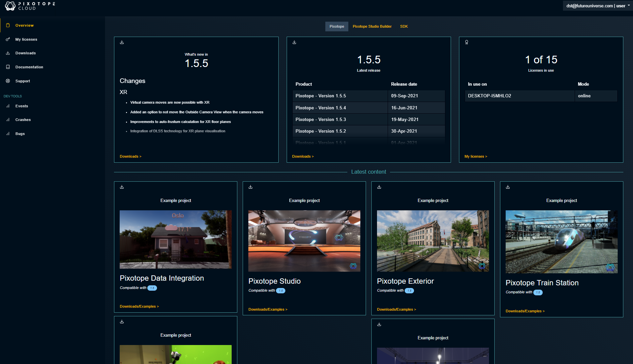The width and height of the screenshot is (633, 364).
Task: Click download icon in Latest release card
Action: (x=294, y=42)
